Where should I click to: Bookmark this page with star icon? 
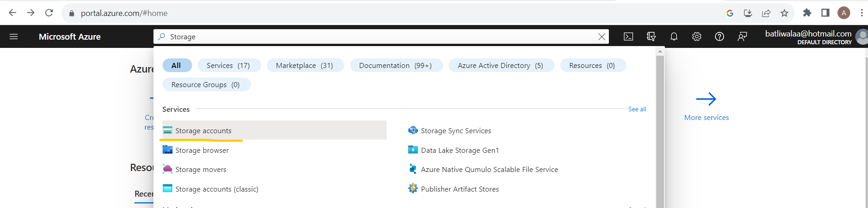(x=784, y=13)
